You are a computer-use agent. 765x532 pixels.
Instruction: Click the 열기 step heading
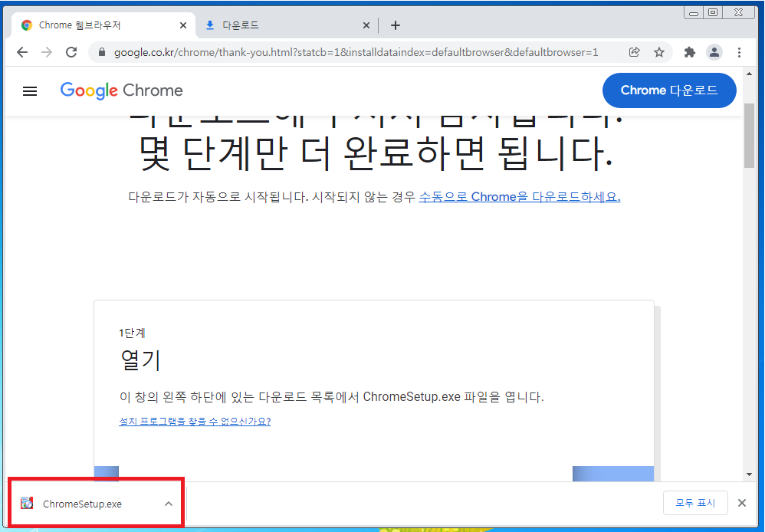tap(140, 360)
